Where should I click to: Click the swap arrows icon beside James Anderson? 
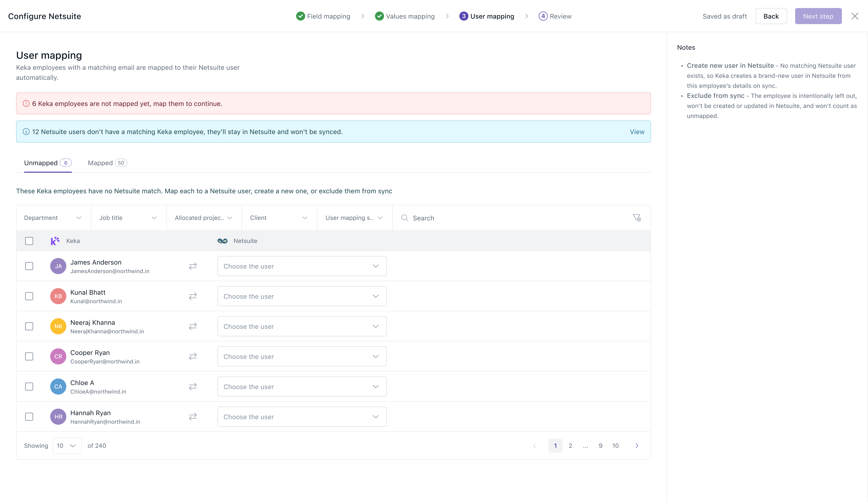click(x=193, y=266)
